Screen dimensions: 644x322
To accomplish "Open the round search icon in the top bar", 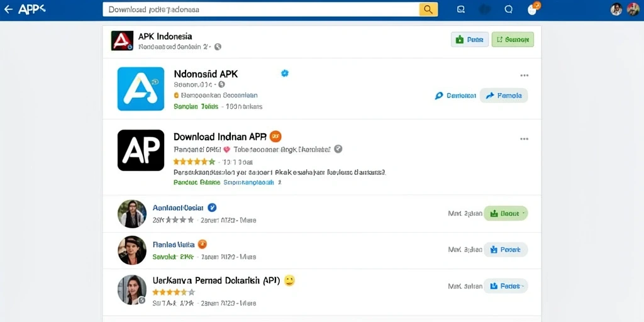I will point(508,9).
